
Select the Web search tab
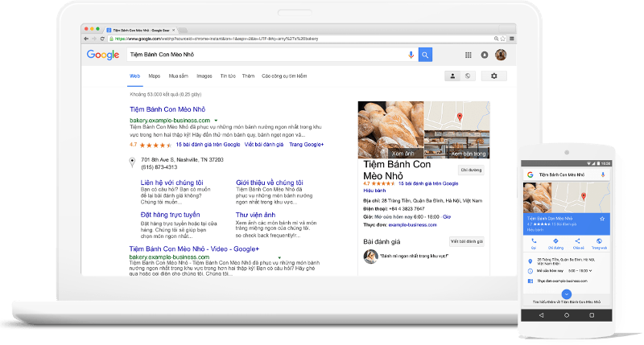[134, 76]
